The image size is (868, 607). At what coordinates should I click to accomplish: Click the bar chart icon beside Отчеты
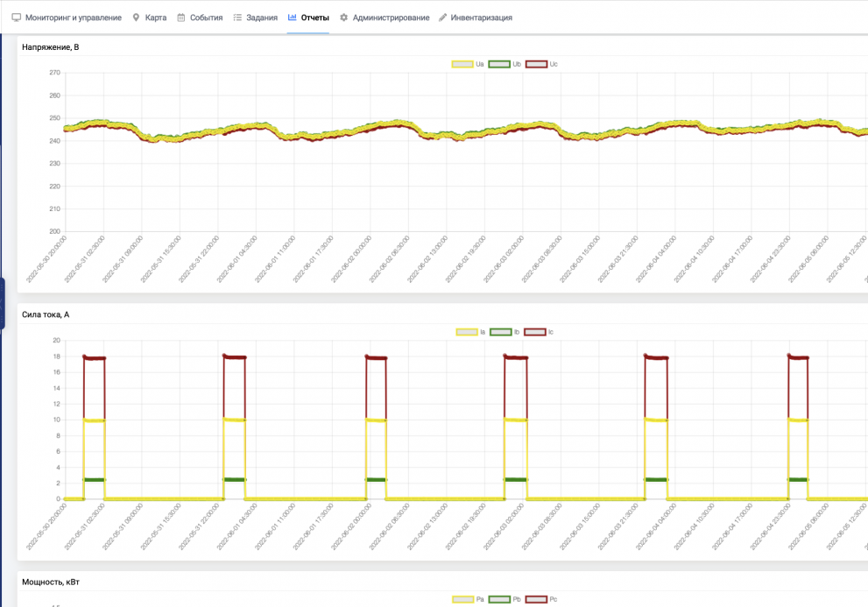point(292,18)
